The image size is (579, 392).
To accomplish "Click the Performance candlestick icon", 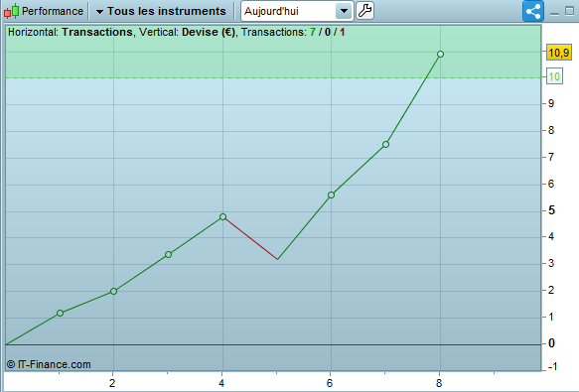I will 11,11.
